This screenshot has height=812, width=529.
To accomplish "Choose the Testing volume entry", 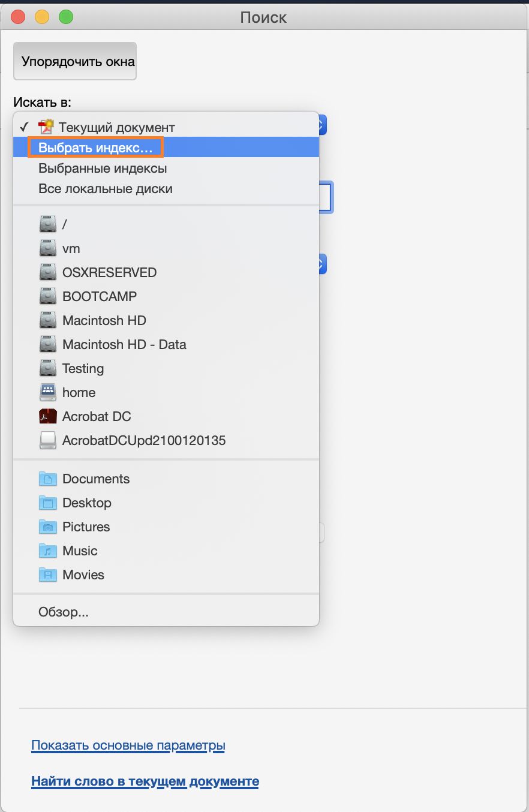I will tap(83, 368).
